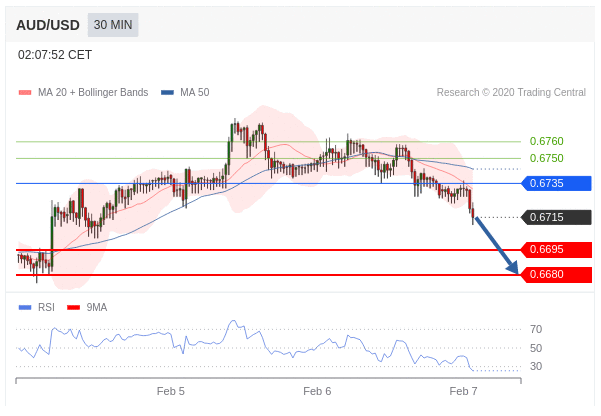Select the 30 MIN timeframe button

coord(113,25)
